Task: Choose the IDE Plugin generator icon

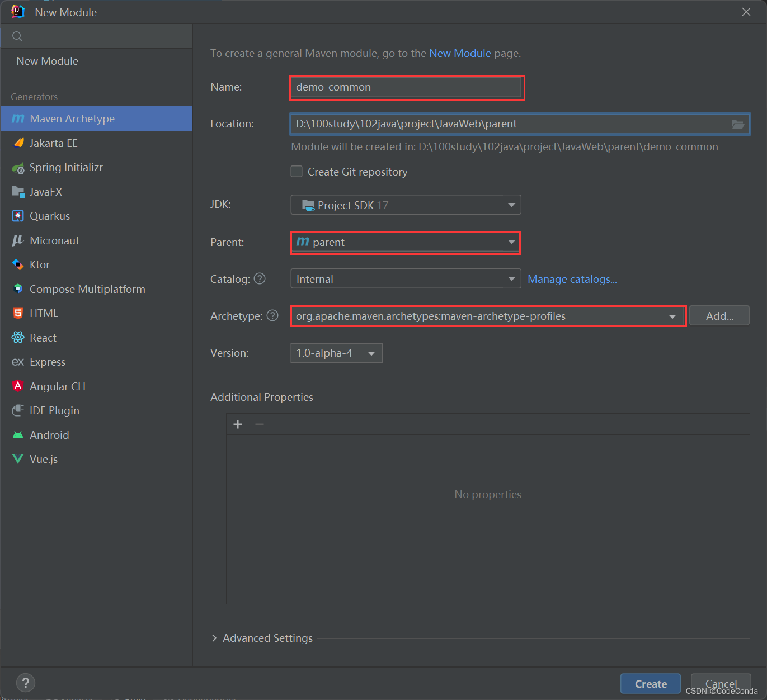Action: [x=18, y=410]
